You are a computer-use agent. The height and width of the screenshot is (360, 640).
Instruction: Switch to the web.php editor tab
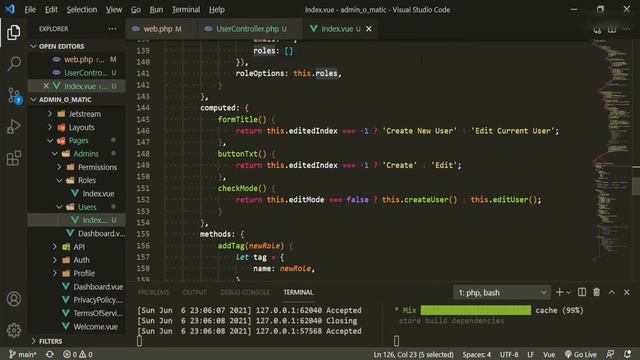pos(162,29)
